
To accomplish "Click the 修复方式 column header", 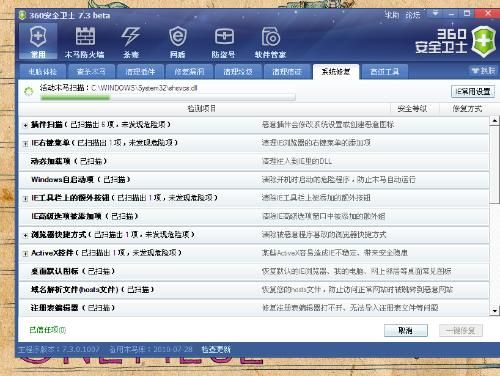I will [467, 109].
